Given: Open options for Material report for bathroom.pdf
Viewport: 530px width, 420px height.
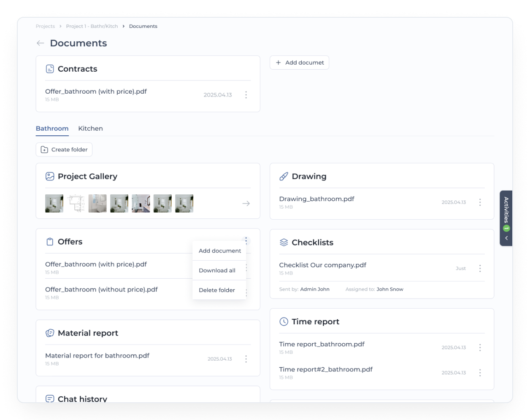Looking at the screenshot, I should click(x=246, y=359).
